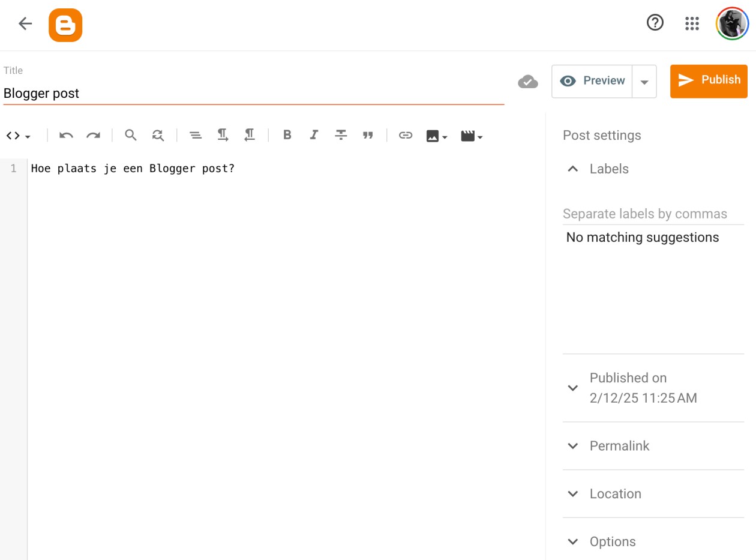Screen dimensions: 756x560
Task: Focus the Separate labels by commas field
Action: coord(653,214)
